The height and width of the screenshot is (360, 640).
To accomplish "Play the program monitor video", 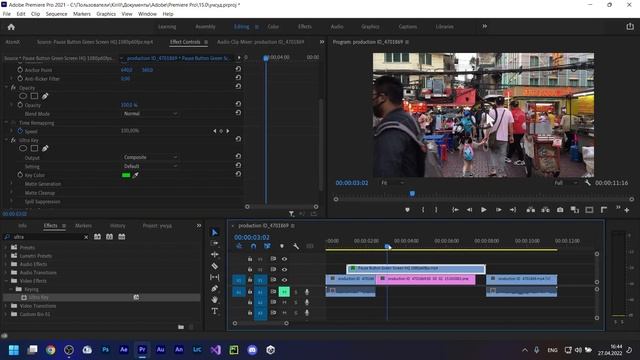I will click(484, 210).
